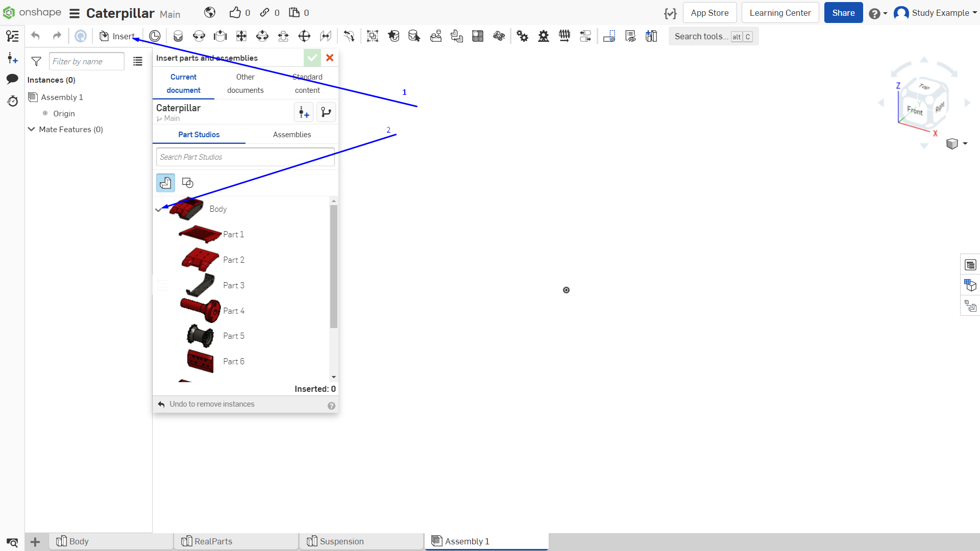Click the Linear relation icon
This screenshot has height=551, width=980.
point(585,36)
